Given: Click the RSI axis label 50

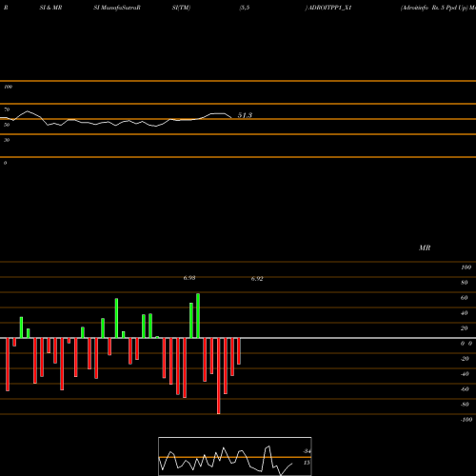Looking at the screenshot, I should [7, 125].
